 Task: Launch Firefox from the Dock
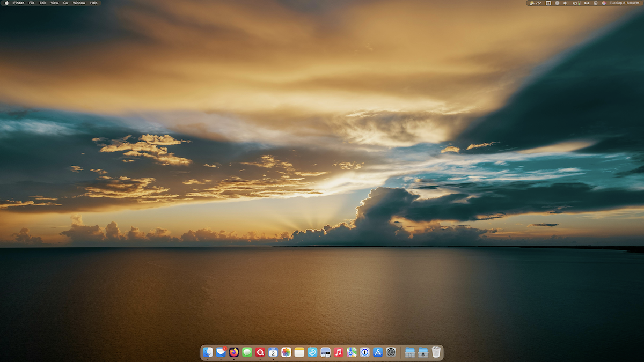[x=234, y=352]
